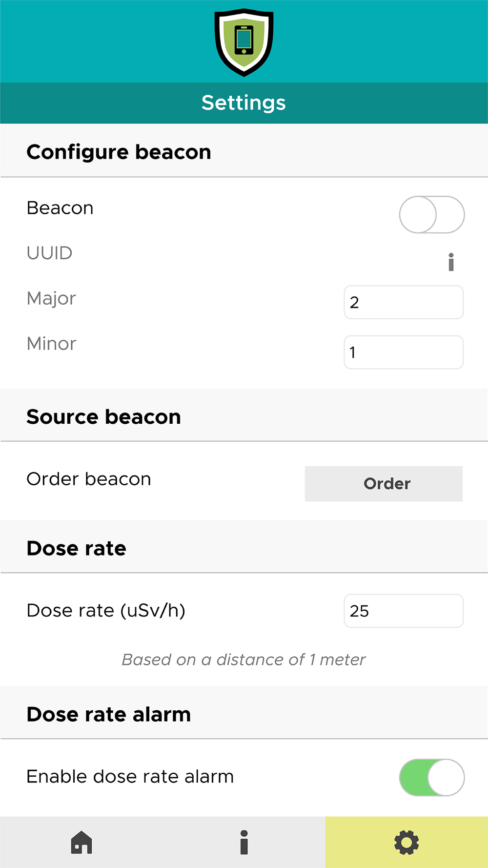The height and width of the screenshot is (868, 488).
Task: Edit the dose rate uSv/h field
Action: (403, 611)
